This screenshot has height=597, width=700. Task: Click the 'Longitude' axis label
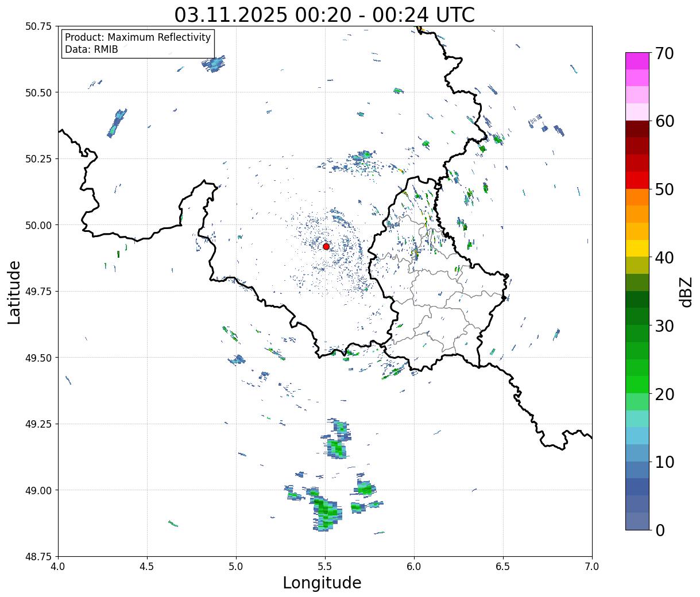click(322, 583)
